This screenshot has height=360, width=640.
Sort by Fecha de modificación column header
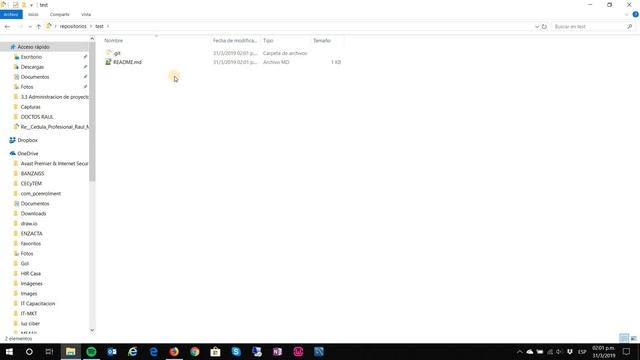pyautogui.click(x=235, y=40)
